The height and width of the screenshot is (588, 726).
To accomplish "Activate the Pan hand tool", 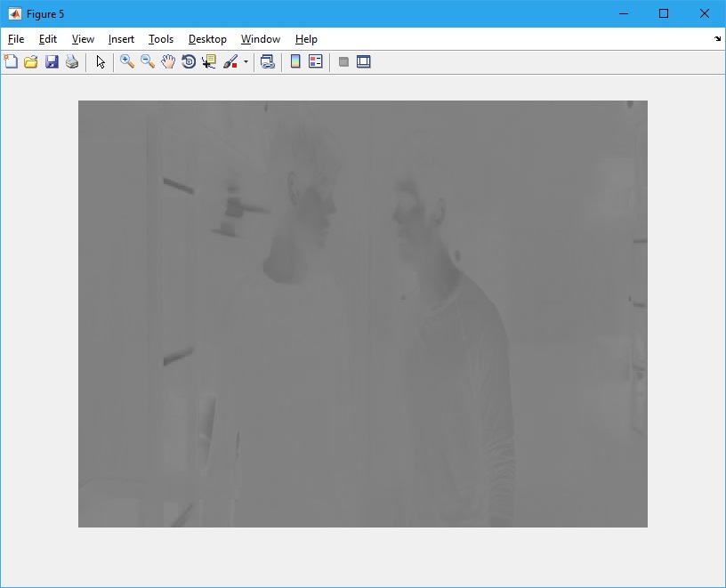I will coord(168,61).
